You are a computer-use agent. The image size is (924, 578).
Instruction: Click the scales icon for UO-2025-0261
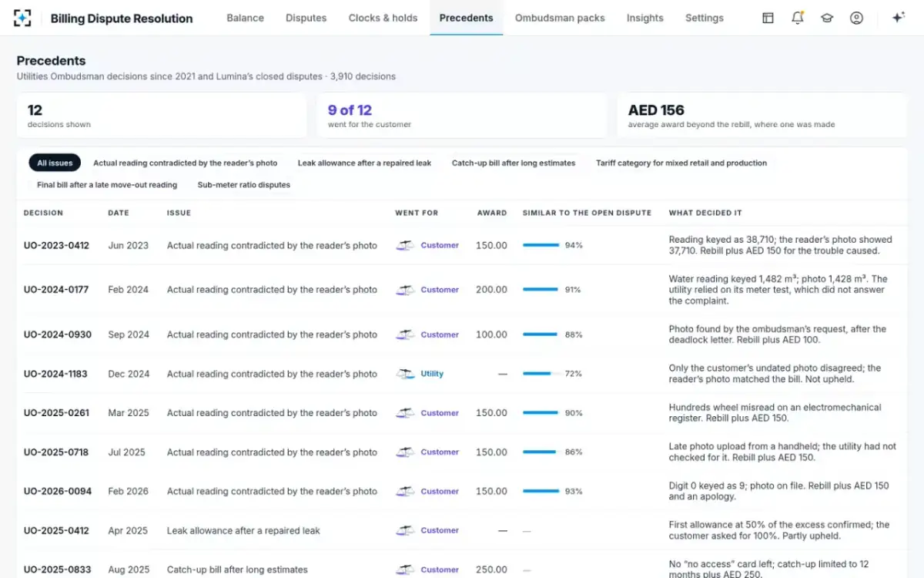point(405,413)
